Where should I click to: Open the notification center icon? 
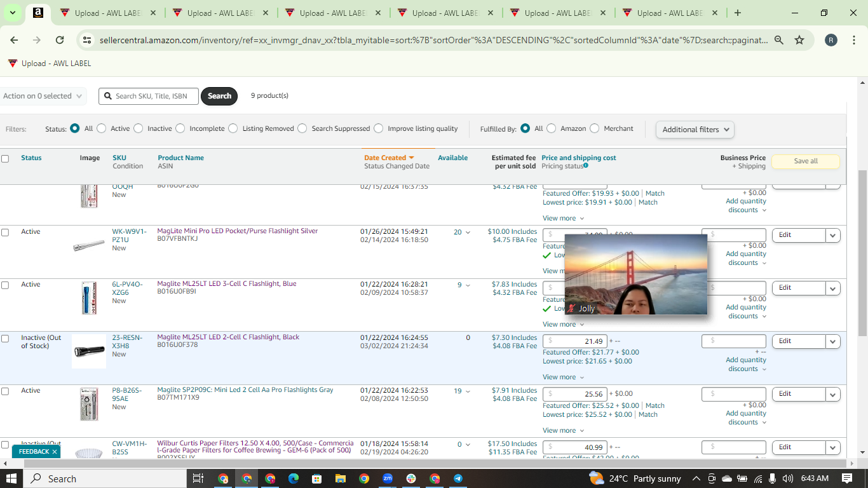coord(847,478)
